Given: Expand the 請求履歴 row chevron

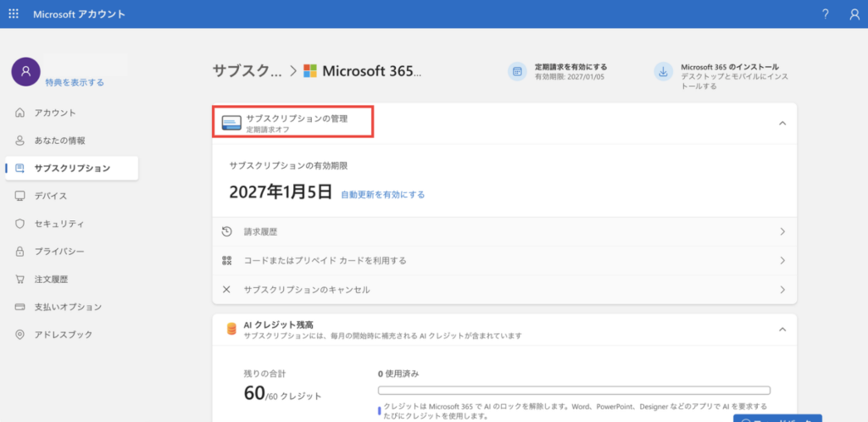Looking at the screenshot, I should coord(782,231).
